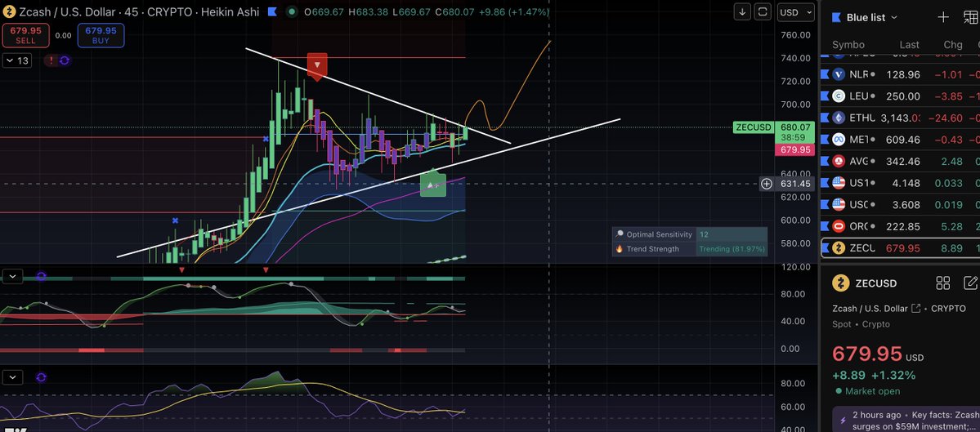Click the Ethereum logo in watchlist
This screenshot has height=432, width=980.
(x=839, y=118)
